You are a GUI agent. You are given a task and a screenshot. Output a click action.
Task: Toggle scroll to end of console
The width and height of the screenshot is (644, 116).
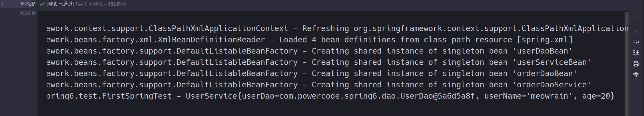click(636, 52)
